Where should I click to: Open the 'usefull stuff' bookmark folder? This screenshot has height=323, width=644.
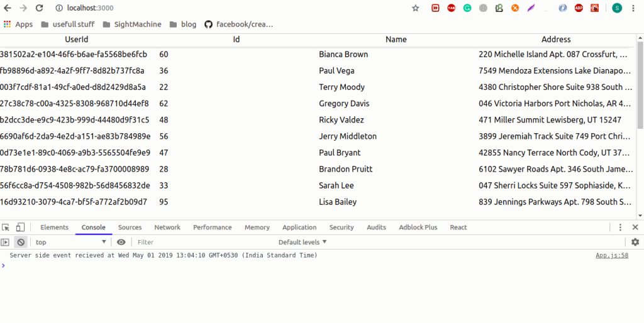click(x=68, y=25)
